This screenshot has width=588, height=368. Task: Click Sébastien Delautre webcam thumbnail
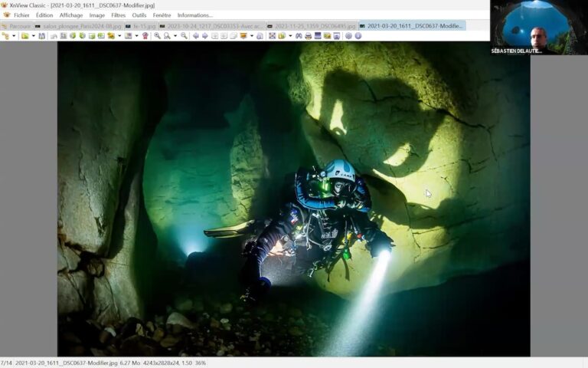539,27
